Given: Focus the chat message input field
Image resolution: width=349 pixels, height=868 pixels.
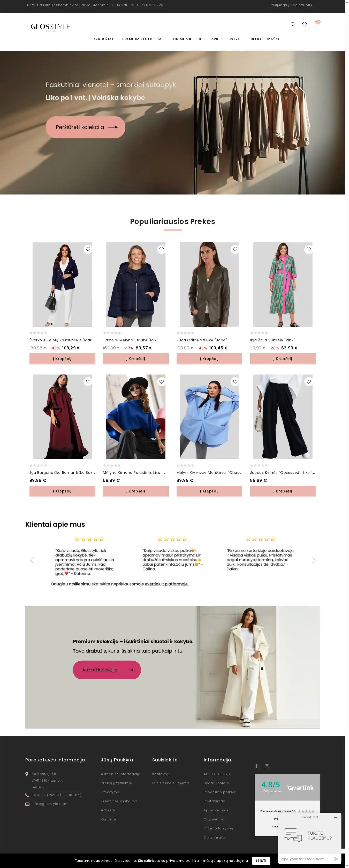Looking at the screenshot, I should coord(305,859).
